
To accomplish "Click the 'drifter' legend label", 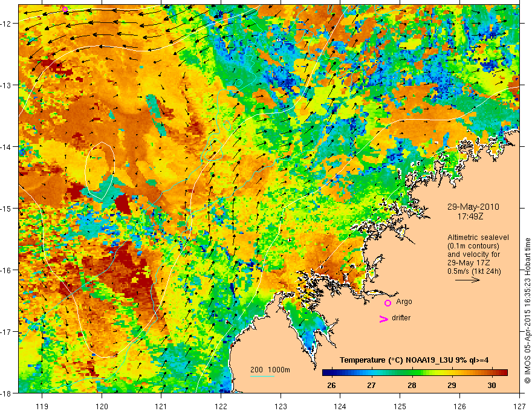I will [x=401, y=318].
